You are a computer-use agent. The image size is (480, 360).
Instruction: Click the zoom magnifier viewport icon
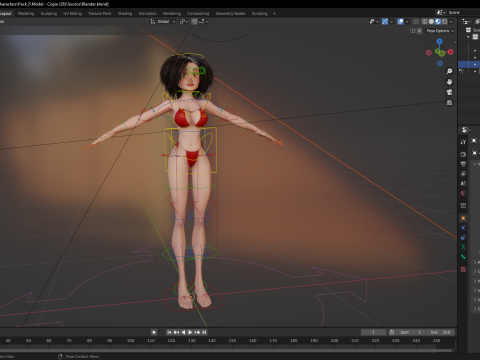click(449, 71)
